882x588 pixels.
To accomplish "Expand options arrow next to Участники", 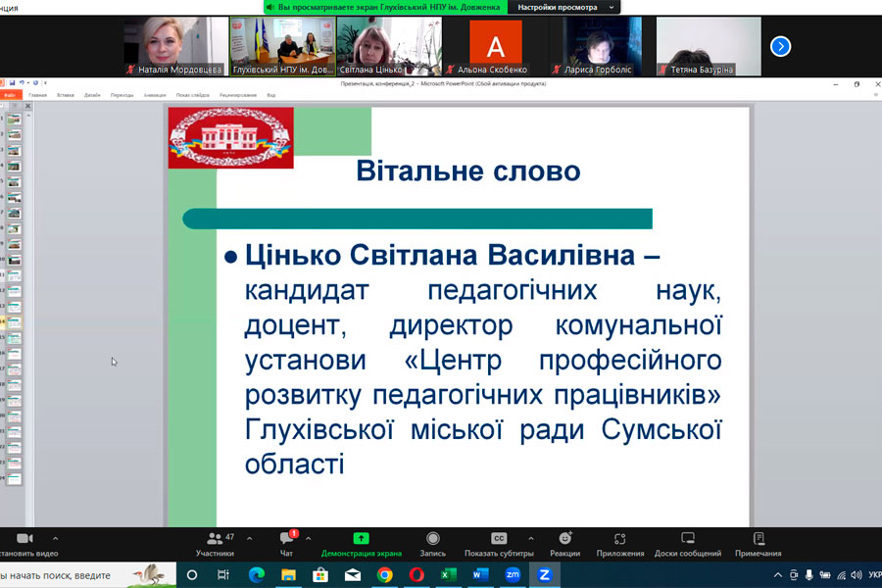I will point(249,538).
